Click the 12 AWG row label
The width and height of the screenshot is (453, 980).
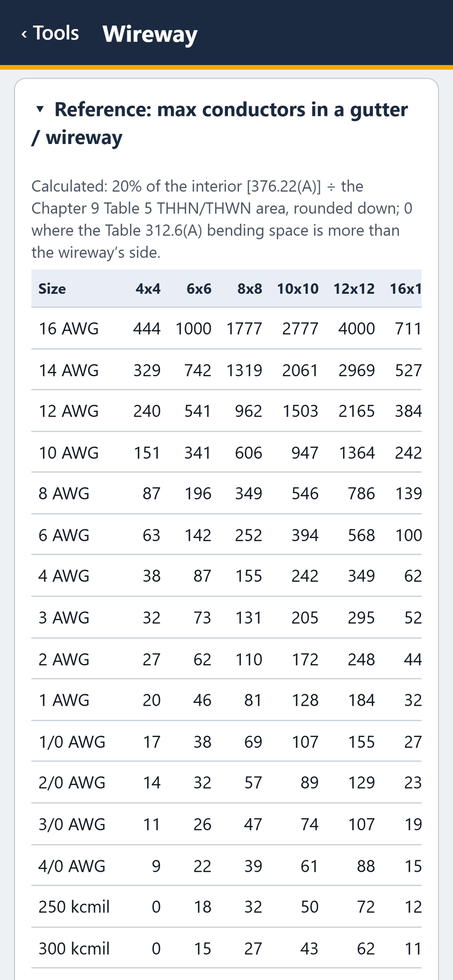[68, 411]
